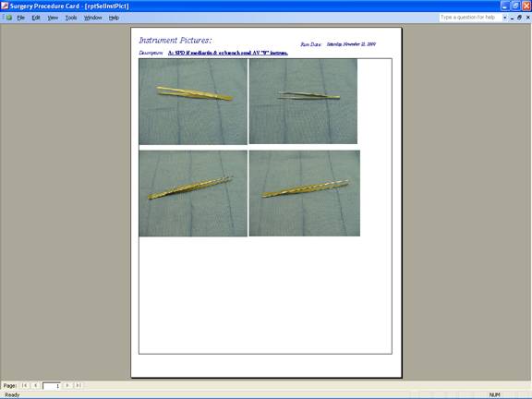
Task: Go to the last page
Action: tap(78, 385)
